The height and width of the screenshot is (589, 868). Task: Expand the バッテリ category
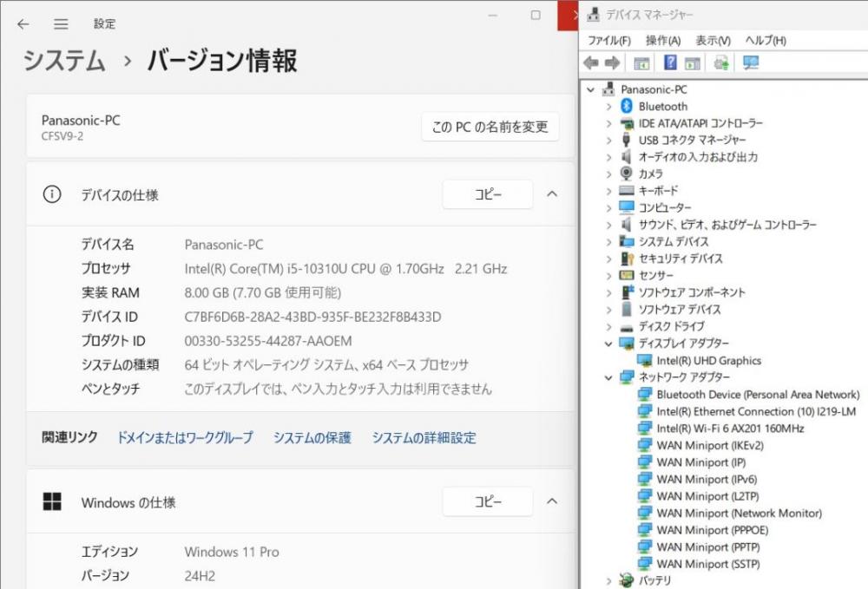pyautogui.click(x=608, y=580)
